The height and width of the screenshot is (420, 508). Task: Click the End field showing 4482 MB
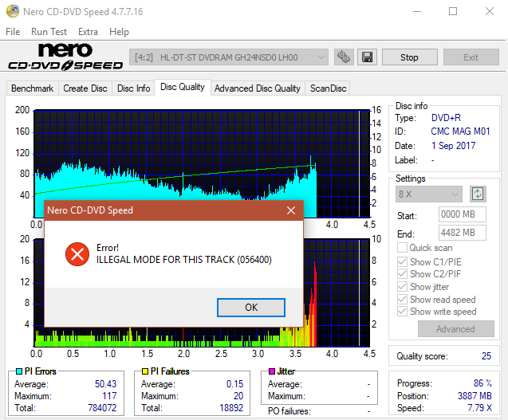(463, 233)
